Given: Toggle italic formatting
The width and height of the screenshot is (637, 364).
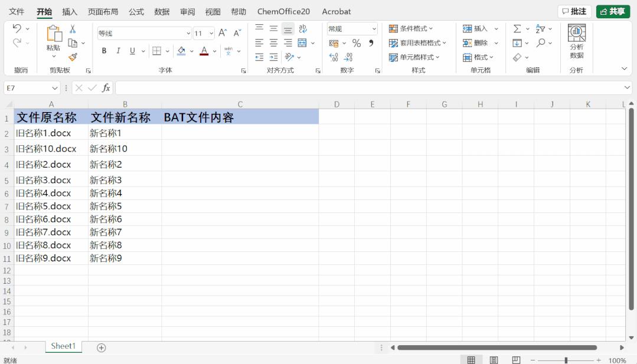Looking at the screenshot, I should pyautogui.click(x=117, y=51).
